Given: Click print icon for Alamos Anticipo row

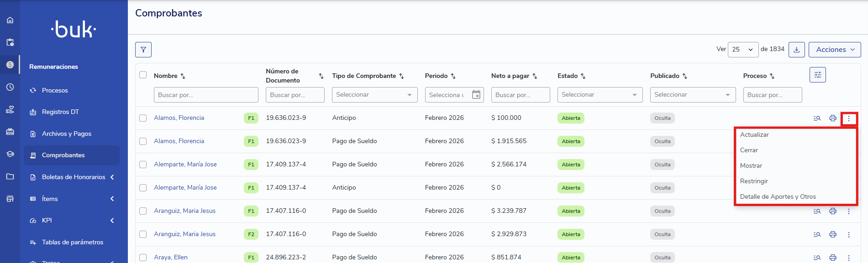Looking at the screenshot, I should 832,118.
